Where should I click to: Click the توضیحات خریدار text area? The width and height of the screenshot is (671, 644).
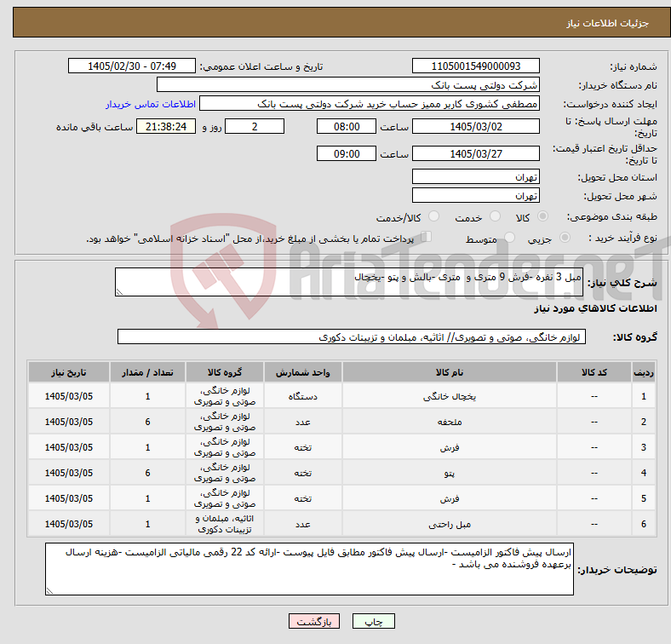click(x=309, y=569)
